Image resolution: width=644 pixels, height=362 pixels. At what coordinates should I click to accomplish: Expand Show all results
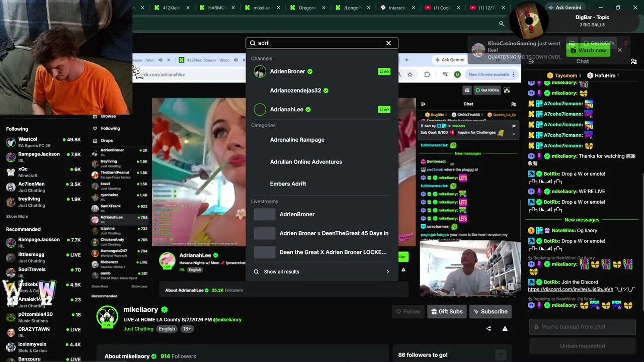[x=322, y=271]
